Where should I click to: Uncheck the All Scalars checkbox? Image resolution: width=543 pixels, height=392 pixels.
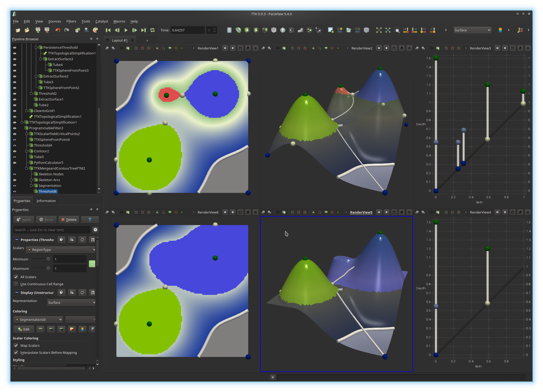tap(16, 277)
